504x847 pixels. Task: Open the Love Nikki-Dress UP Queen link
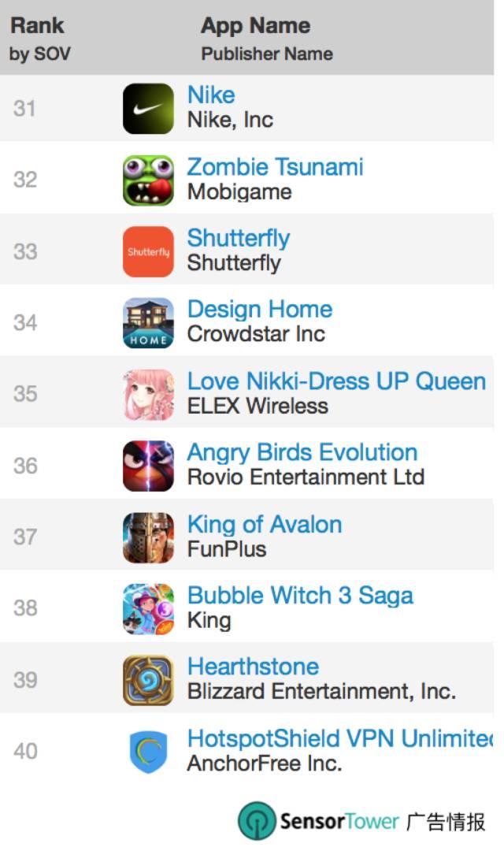[336, 381]
